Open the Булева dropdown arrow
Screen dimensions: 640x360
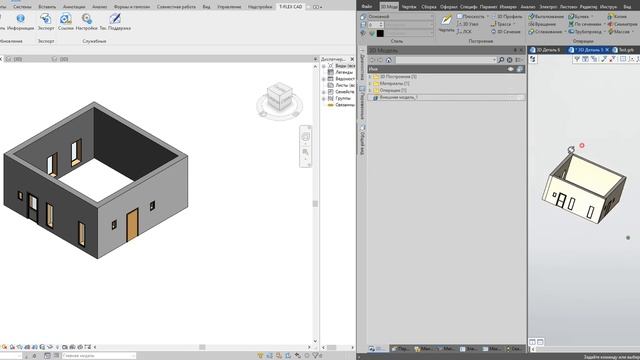point(592,17)
